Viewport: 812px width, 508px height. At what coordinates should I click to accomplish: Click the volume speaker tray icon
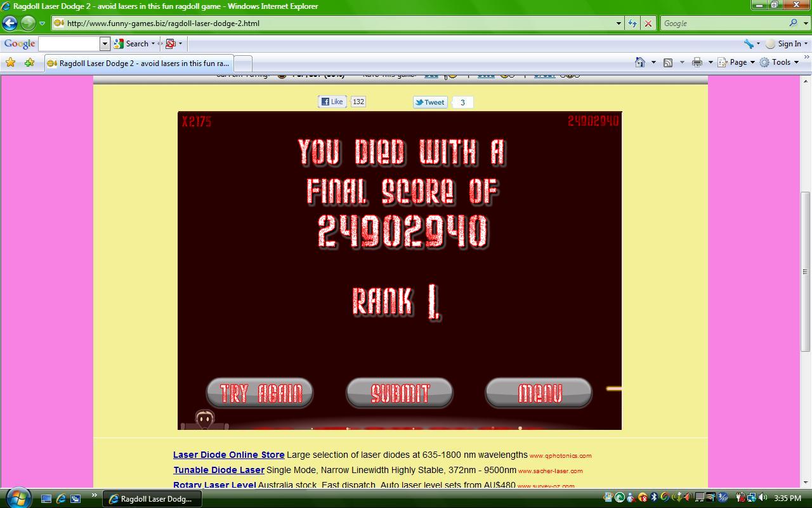[x=763, y=498]
